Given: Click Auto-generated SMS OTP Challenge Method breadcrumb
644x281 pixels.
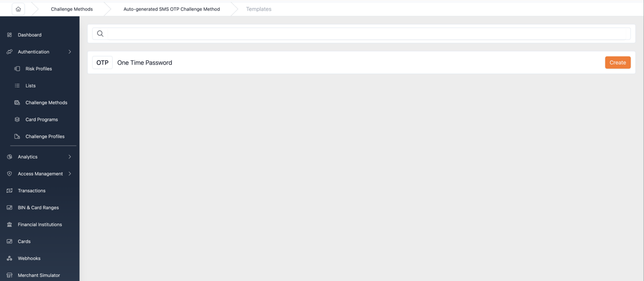Looking at the screenshot, I should point(172,9).
